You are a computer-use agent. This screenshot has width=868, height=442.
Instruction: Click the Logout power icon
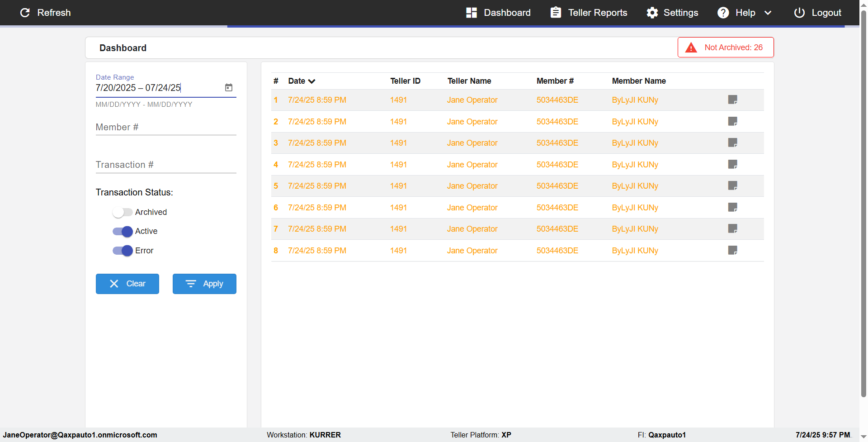coord(799,13)
